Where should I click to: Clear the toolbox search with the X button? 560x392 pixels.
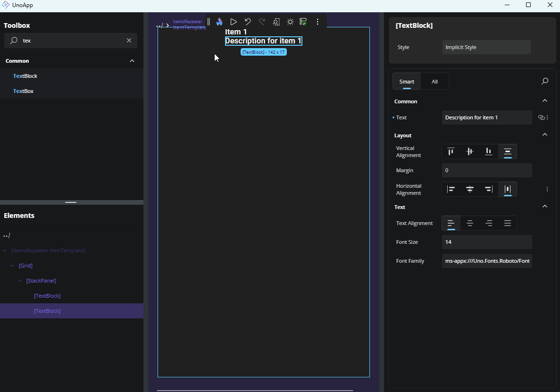tap(129, 41)
